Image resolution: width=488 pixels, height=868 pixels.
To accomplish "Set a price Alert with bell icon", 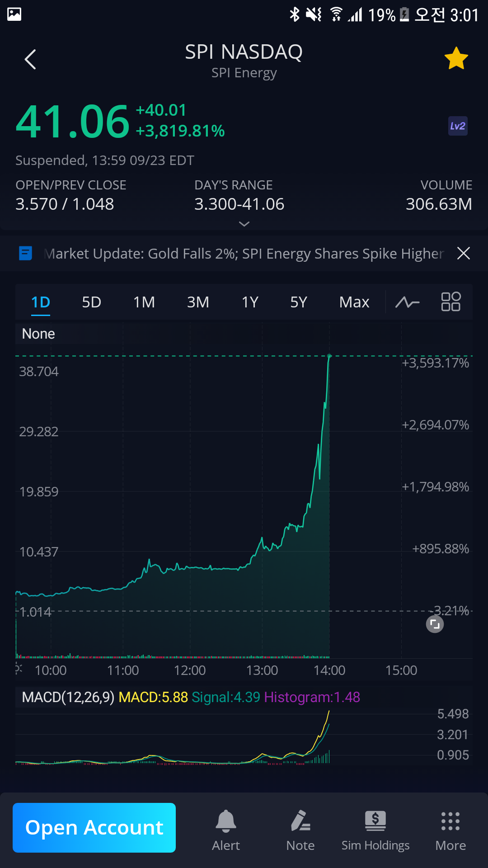I will click(226, 830).
